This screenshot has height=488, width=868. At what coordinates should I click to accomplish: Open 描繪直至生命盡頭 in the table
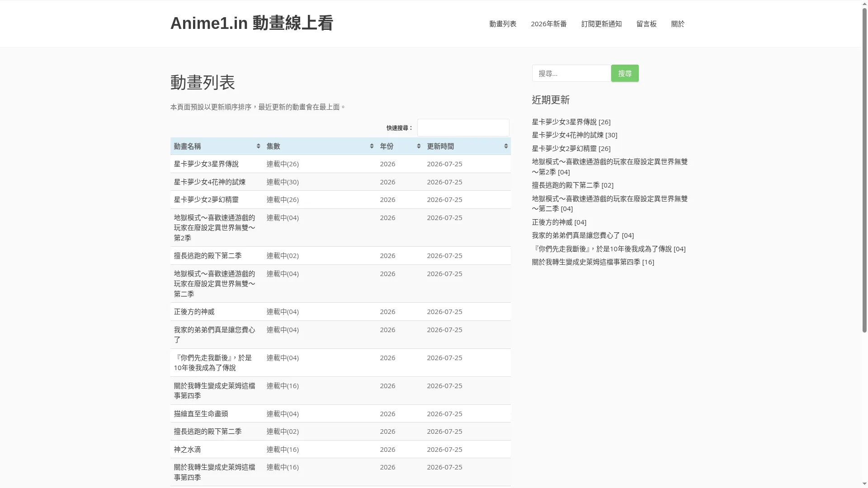click(201, 414)
